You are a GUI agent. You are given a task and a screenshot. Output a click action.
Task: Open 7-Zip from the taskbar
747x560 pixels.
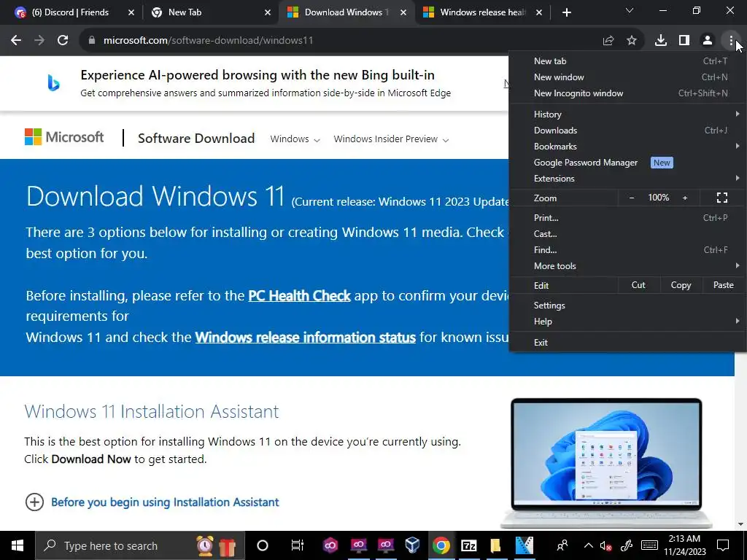click(x=469, y=545)
